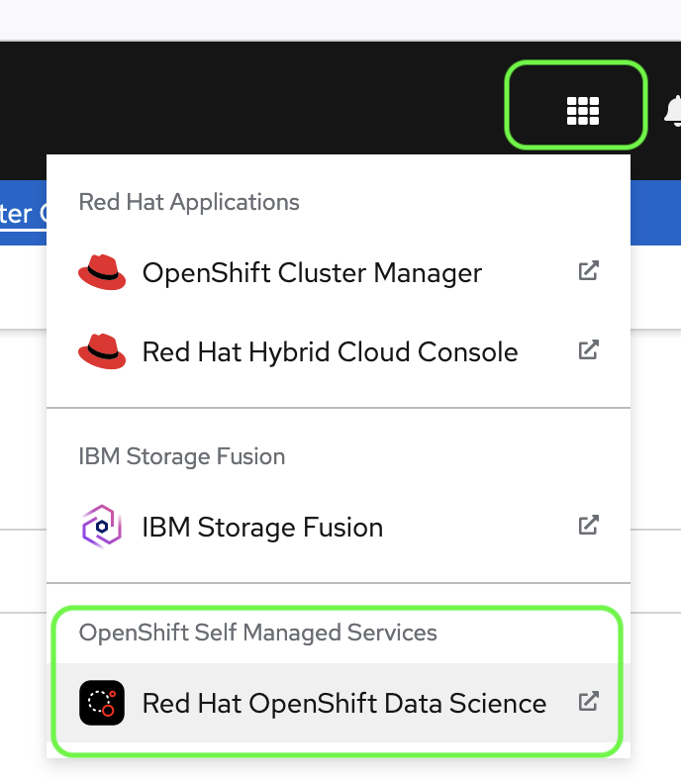Click the underlined link in the blue banner
The image size is (681, 784).
(x=22, y=214)
